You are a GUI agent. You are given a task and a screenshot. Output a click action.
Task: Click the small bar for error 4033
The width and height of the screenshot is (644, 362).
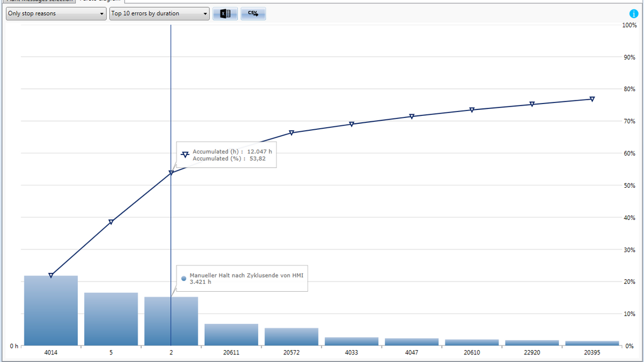[352, 341]
